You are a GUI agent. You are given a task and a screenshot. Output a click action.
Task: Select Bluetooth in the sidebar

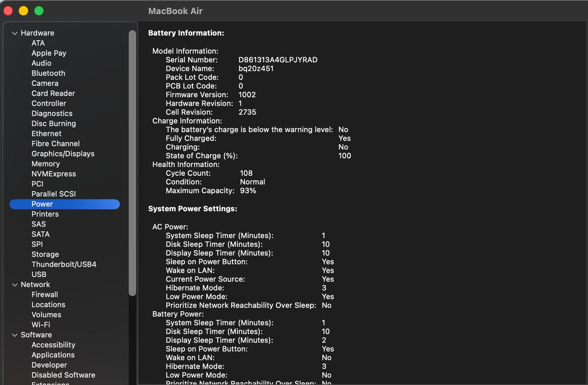point(48,73)
